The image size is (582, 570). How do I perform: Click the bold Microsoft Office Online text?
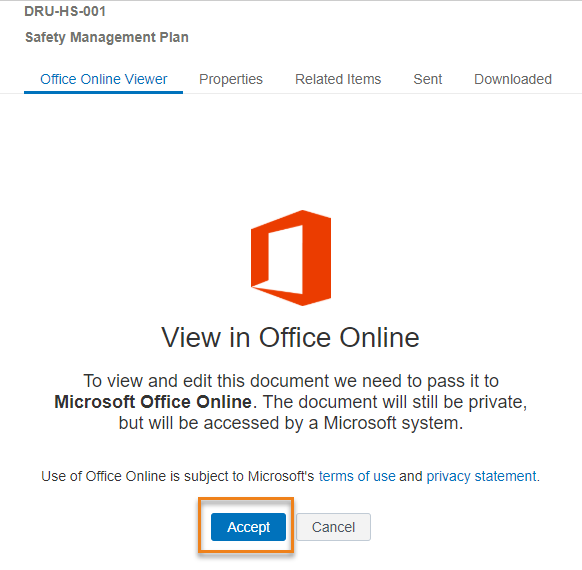click(x=153, y=402)
